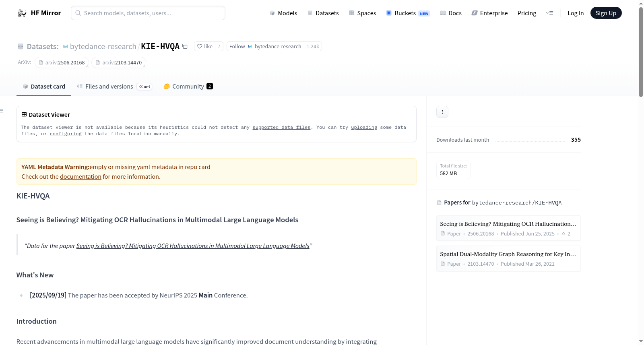The width and height of the screenshot is (644, 345).
Task: Click the configuring link
Action: pos(66,134)
